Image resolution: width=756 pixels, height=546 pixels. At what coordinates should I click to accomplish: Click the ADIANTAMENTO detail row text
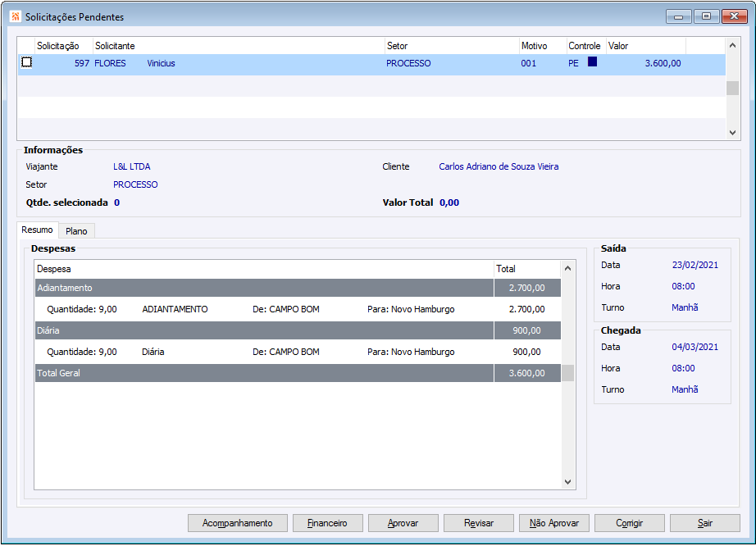pos(175,309)
